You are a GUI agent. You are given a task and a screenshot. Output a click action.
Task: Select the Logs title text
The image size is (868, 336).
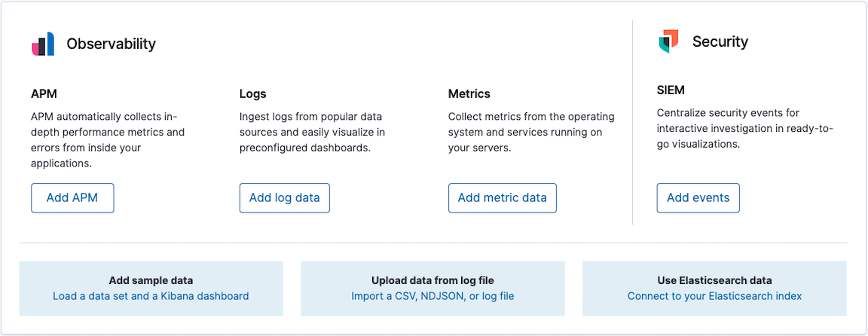[252, 94]
